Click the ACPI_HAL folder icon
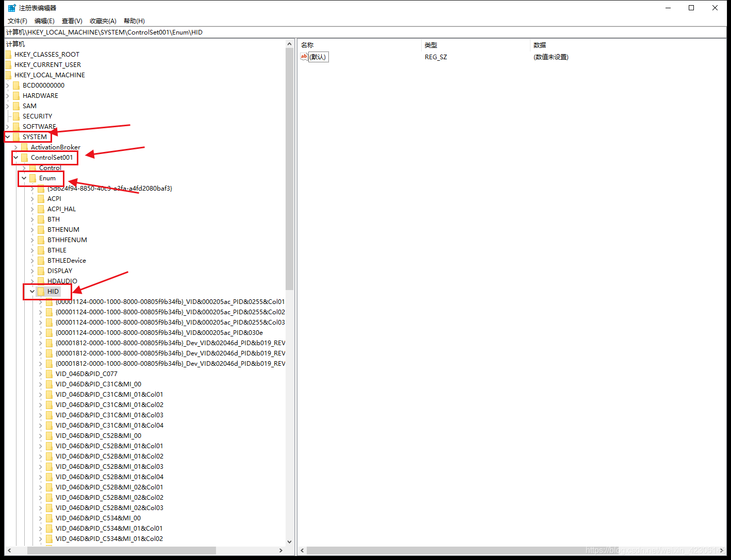 coord(41,209)
